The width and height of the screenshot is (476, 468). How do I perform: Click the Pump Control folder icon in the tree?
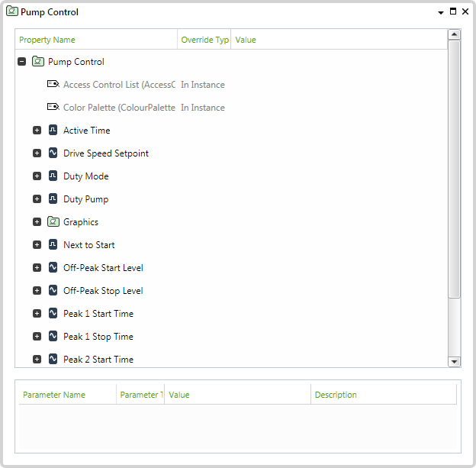coord(38,62)
